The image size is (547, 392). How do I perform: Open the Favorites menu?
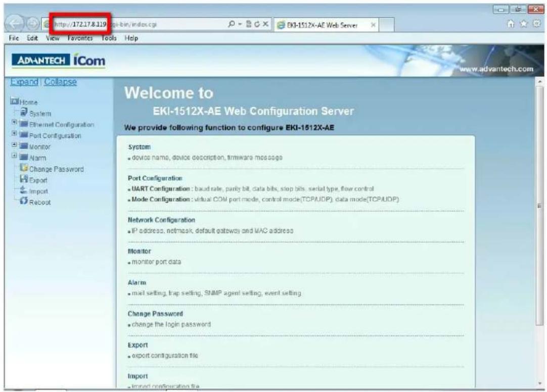[x=80, y=38]
